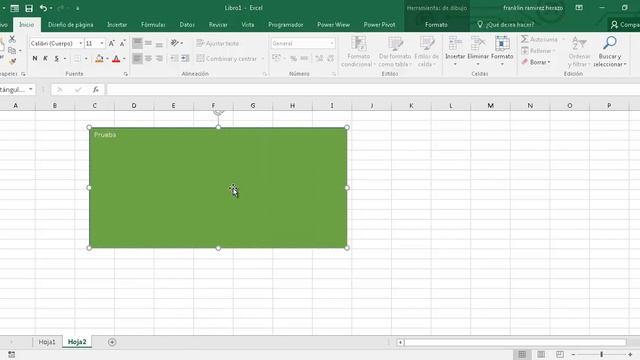This screenshot has width=640, height=360.
Task: Open the Formato drawing tools tab
Action: pyautogui.click(x=436, y=24)
